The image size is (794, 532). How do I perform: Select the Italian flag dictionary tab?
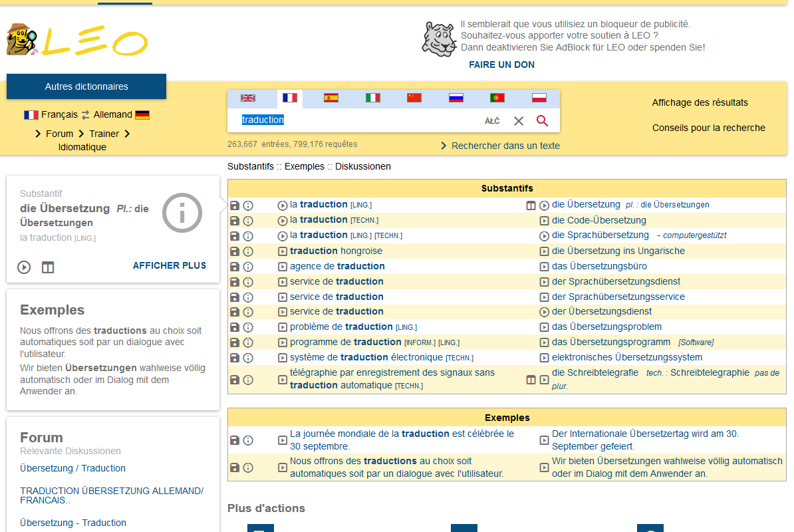[372, 98]
